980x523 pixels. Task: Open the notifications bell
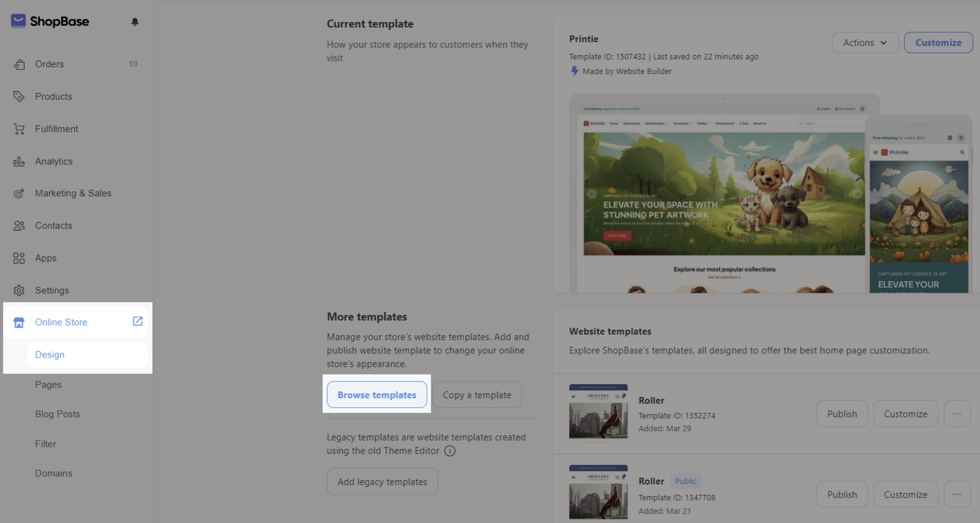(135, 22)
